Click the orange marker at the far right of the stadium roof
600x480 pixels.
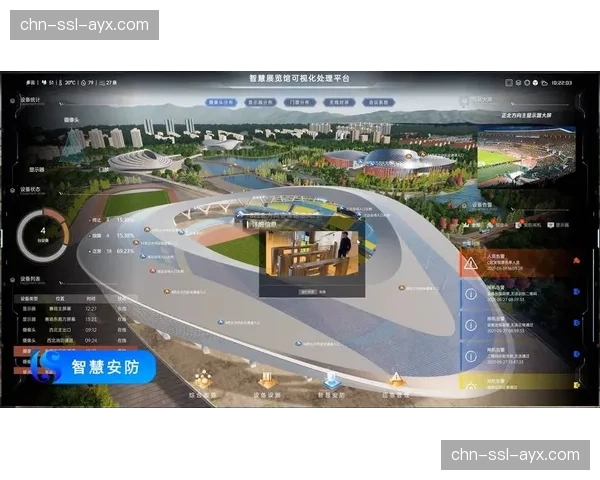[401, 288]
